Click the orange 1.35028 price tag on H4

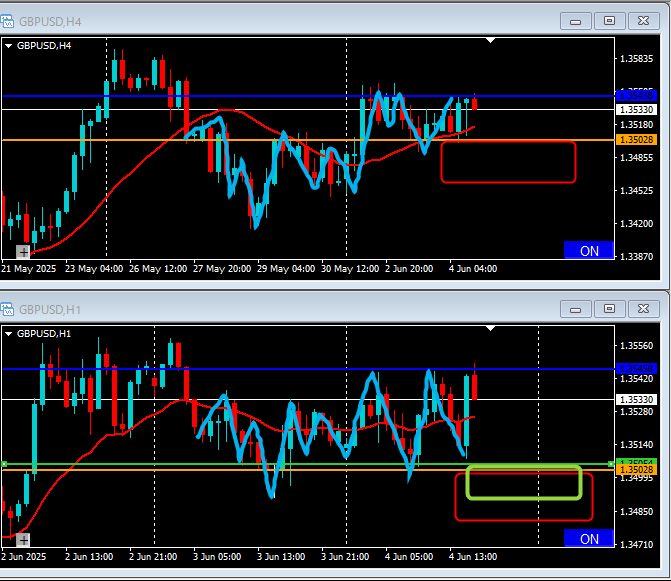coord(636,139)
